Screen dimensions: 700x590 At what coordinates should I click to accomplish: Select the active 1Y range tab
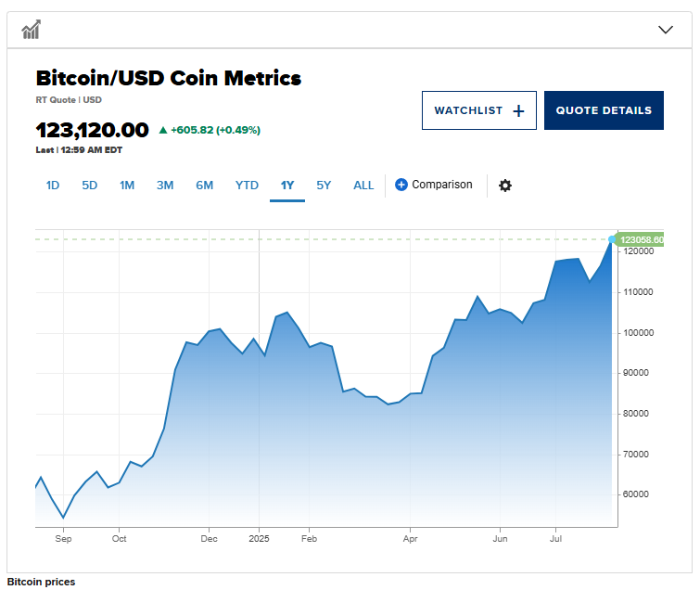287,185
